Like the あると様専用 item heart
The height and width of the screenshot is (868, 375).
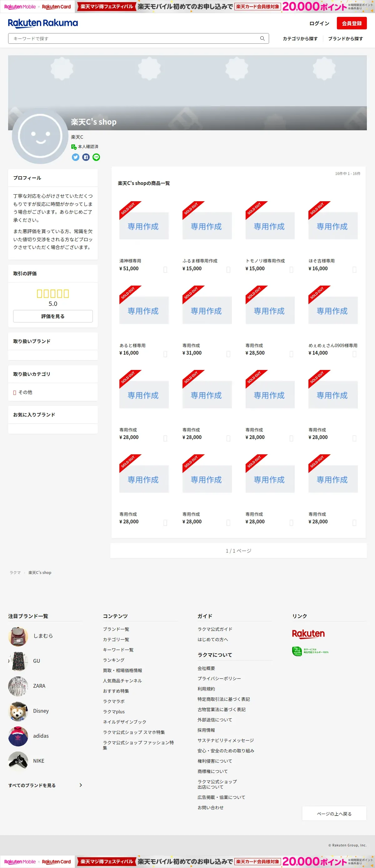tap(165, 354)
